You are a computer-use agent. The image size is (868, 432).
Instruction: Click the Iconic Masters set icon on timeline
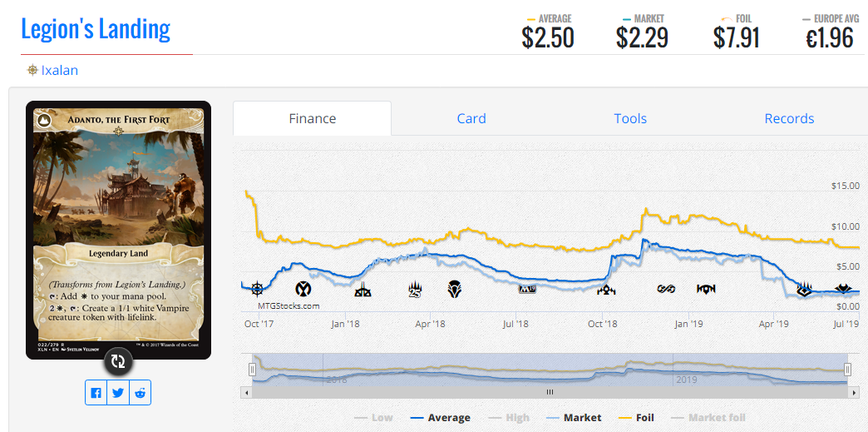(x=303, y=289)
